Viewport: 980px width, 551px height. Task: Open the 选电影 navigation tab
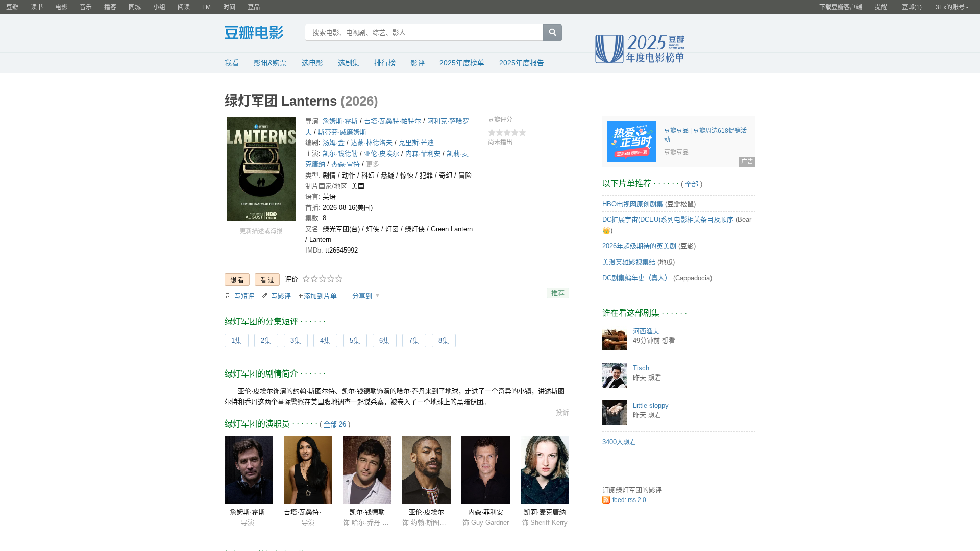(312, 63)
